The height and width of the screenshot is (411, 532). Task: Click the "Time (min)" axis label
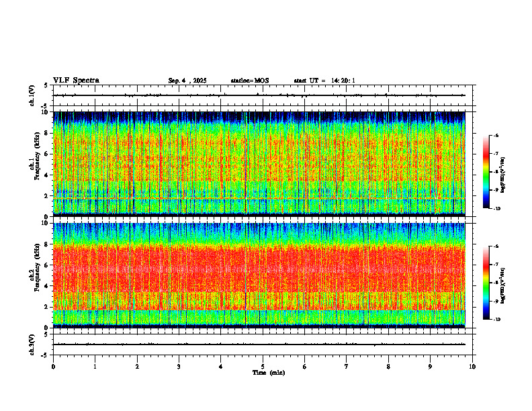click(x=269, y=373)
